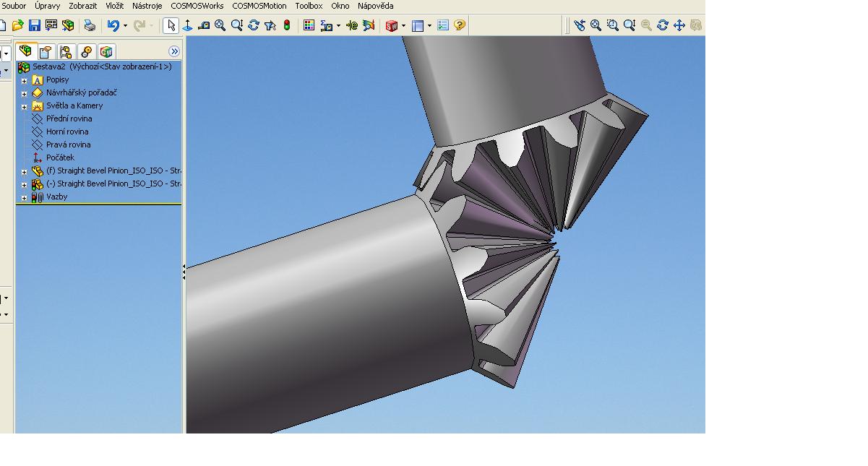Switch to the PropertyManager tab icon
This screenshot has width=868, height=466.
(x=46, y=51)
